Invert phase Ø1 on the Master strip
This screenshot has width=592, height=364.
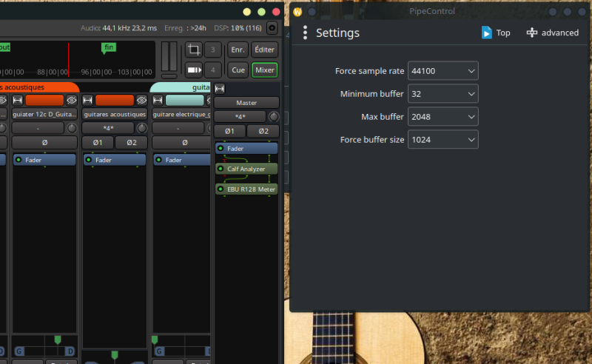(x=229, y=131)
